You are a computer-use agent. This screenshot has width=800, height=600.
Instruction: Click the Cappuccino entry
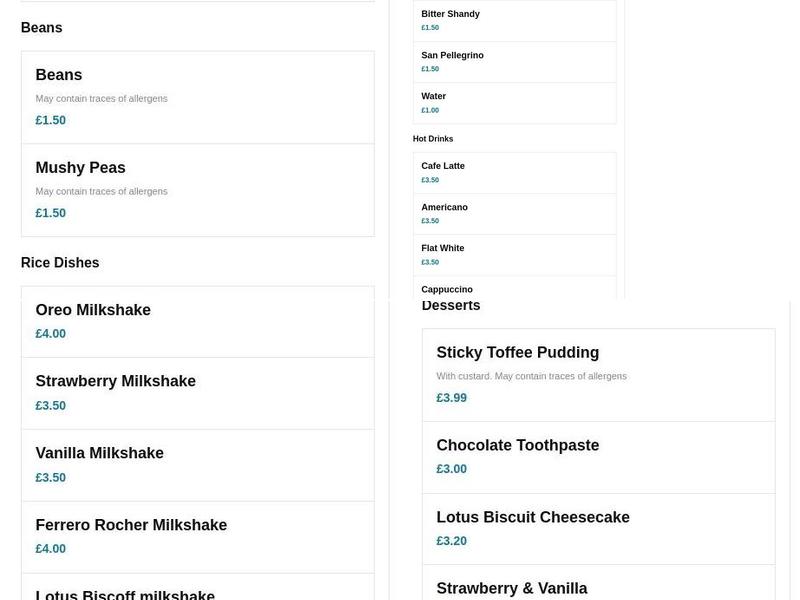click(x=514, y=289)
